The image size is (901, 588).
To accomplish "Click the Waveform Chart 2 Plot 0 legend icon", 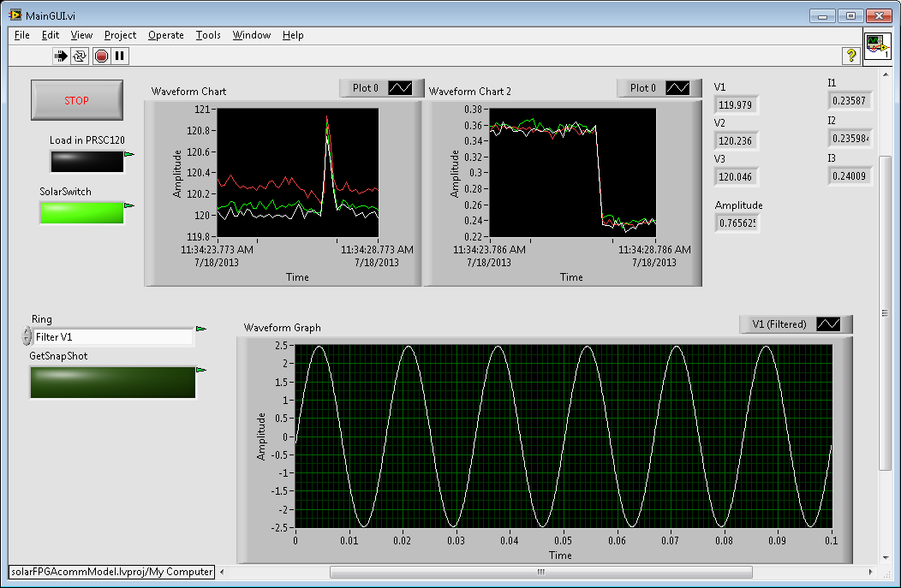I will [x=678, y=88].
